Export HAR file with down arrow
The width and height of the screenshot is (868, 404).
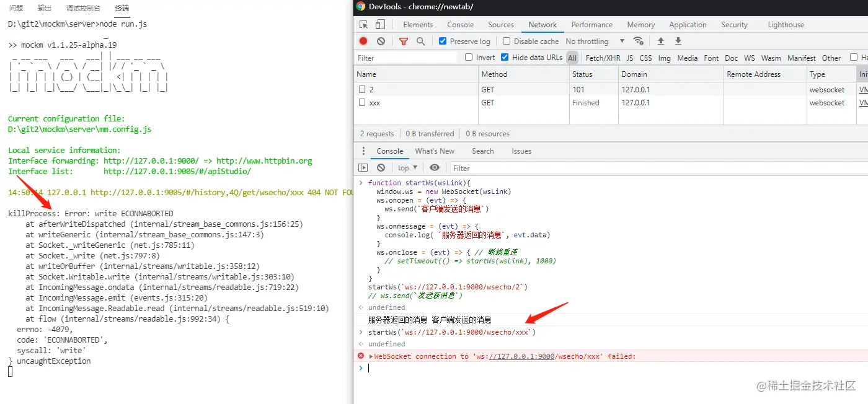coord(678,41)
